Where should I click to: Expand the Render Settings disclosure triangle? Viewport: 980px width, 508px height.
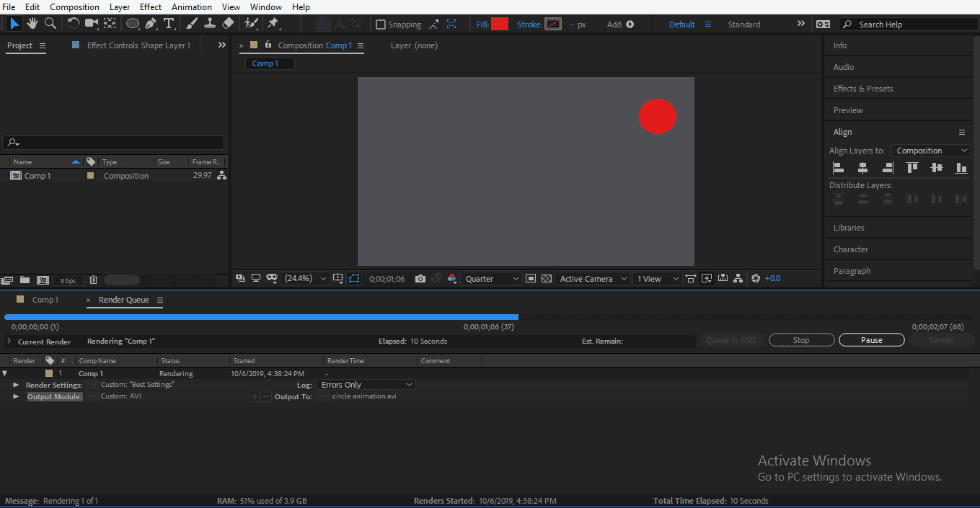[x=16, y=385]
